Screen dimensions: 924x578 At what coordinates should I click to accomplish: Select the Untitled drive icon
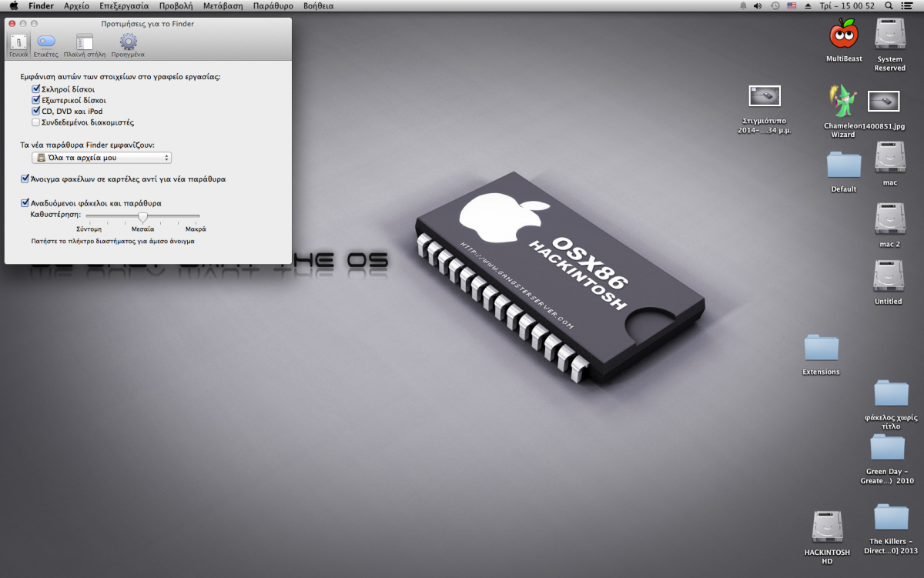889,276
